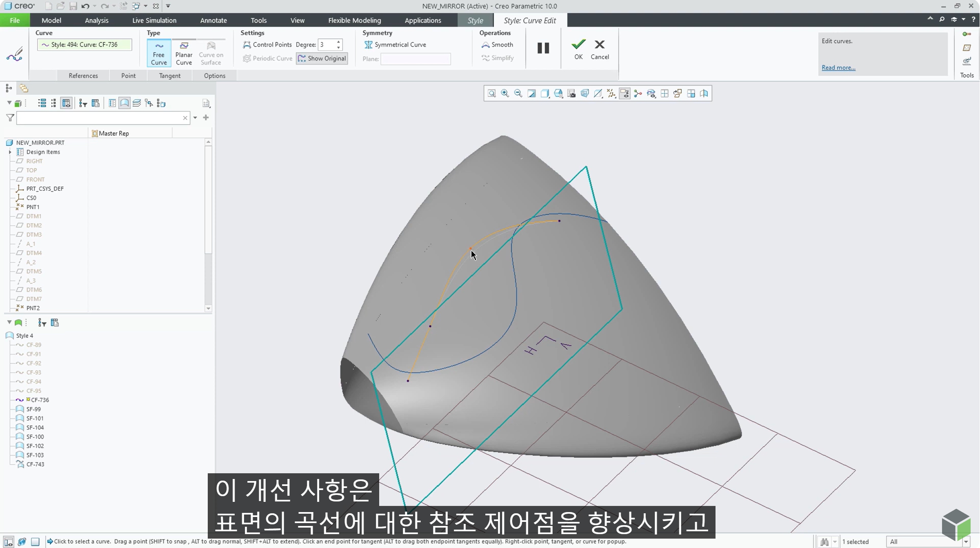This screenshot has width=980, height=548.
Task: Open the References panel tab
Action: tap(83, 76)
